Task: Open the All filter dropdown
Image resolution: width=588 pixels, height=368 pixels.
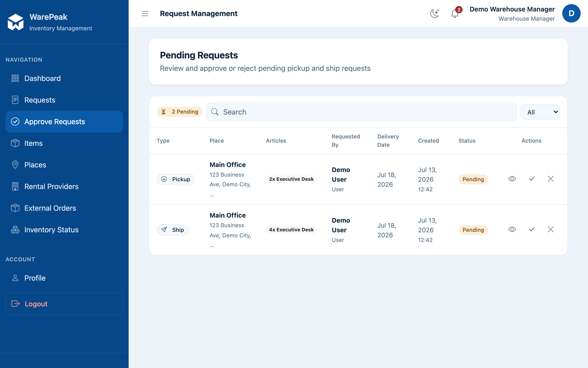Action: point(540,112)
